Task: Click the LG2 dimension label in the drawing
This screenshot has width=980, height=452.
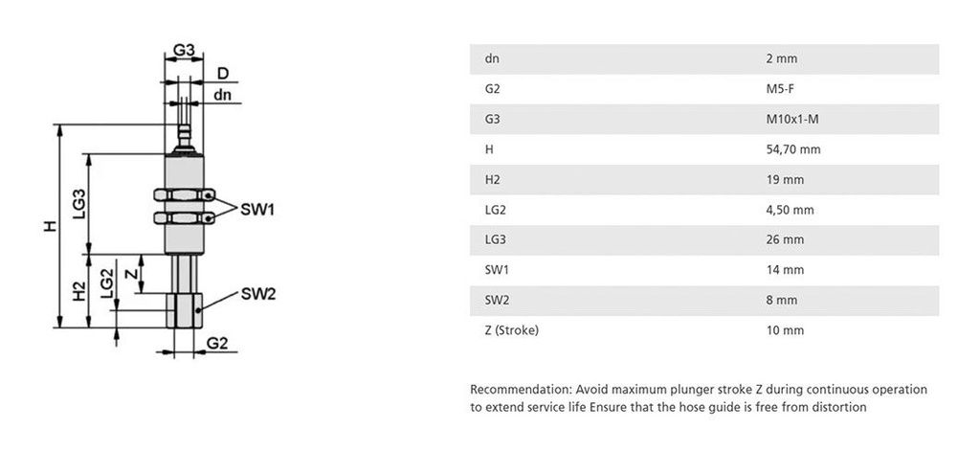Action: click(107, 283)
